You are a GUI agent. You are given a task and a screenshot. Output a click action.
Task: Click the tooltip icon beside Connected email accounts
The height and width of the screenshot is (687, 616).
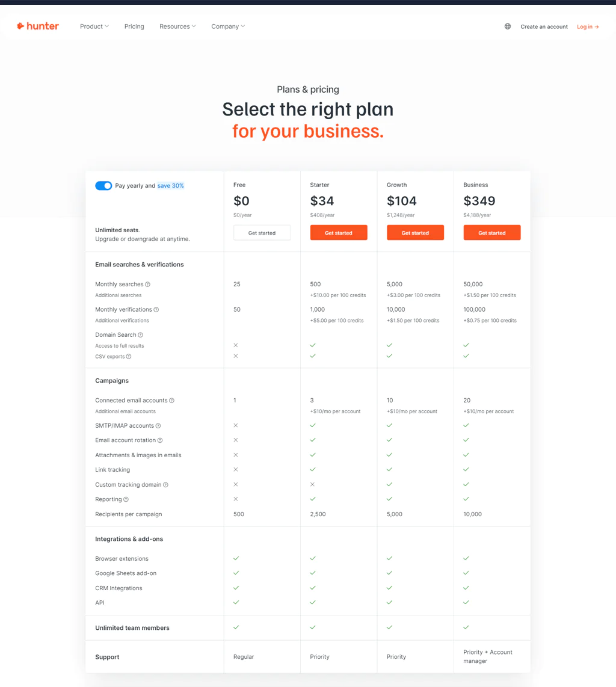171,400
